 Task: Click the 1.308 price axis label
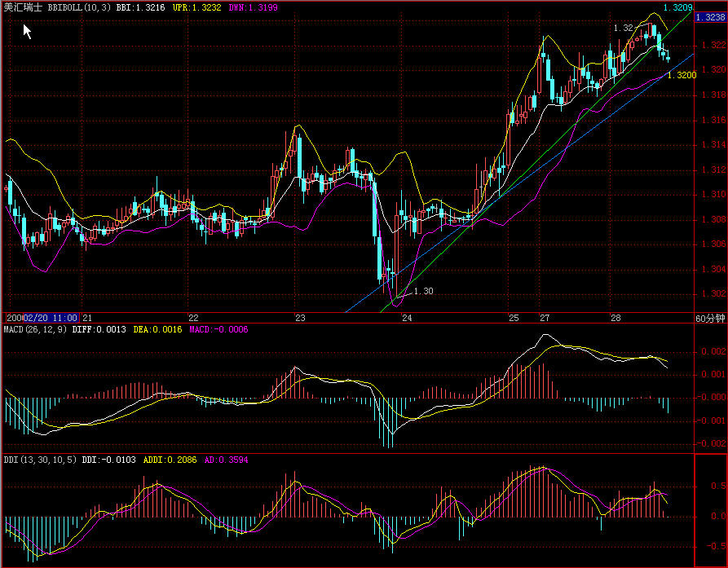[713, 219]
